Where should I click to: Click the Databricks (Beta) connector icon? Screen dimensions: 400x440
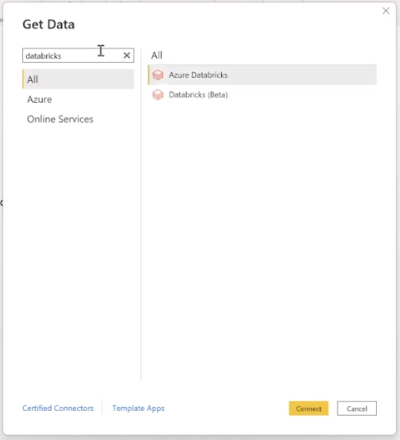coord(158,95)
